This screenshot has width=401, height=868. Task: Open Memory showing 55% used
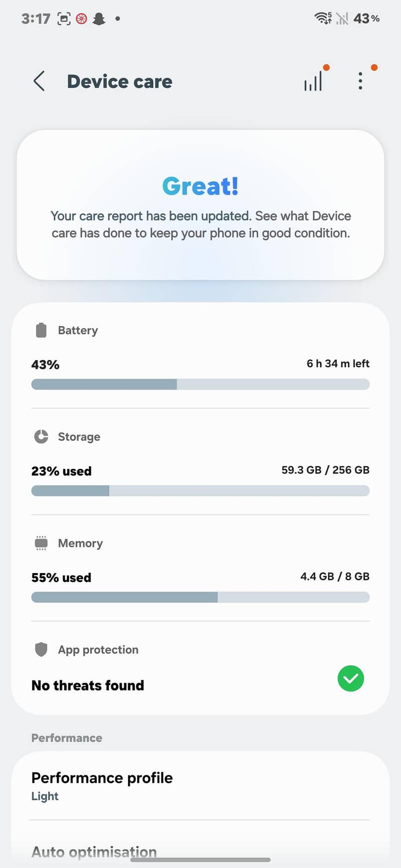(x=200, y=568)
